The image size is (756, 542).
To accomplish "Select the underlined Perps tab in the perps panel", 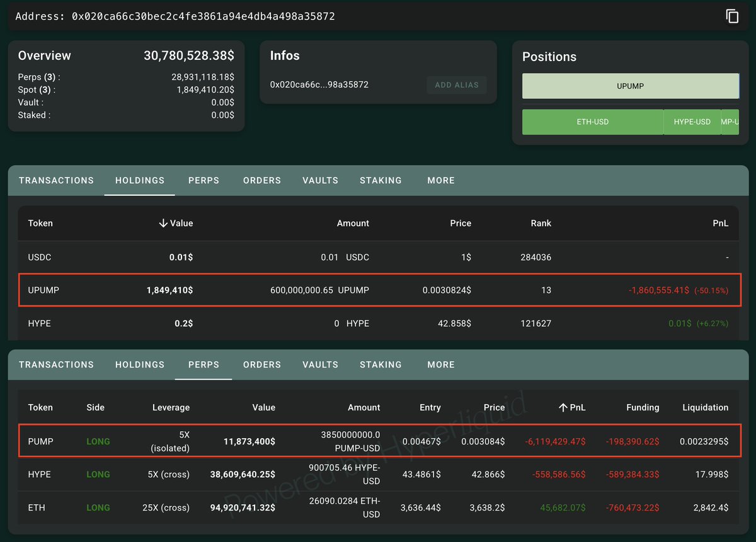I will pos(203,364).
